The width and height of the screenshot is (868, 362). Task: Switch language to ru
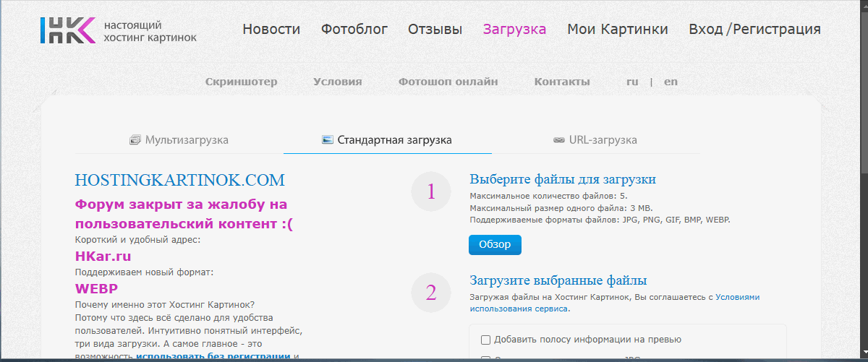pos(632,82)
